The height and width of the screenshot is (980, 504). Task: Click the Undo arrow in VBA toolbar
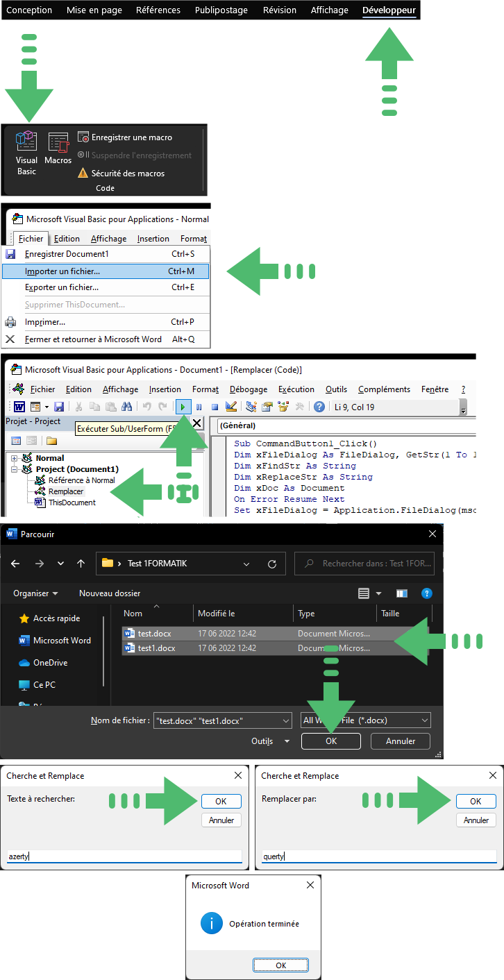click(147, 407)
